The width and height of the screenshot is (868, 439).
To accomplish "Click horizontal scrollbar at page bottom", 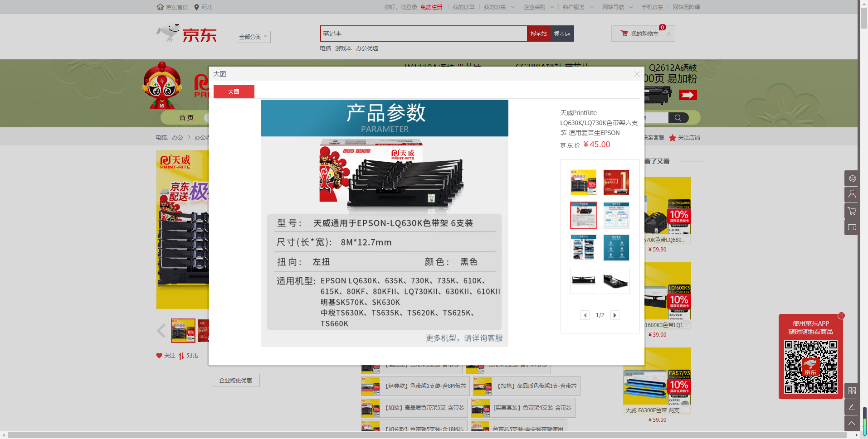I will [x=427, y=435].
